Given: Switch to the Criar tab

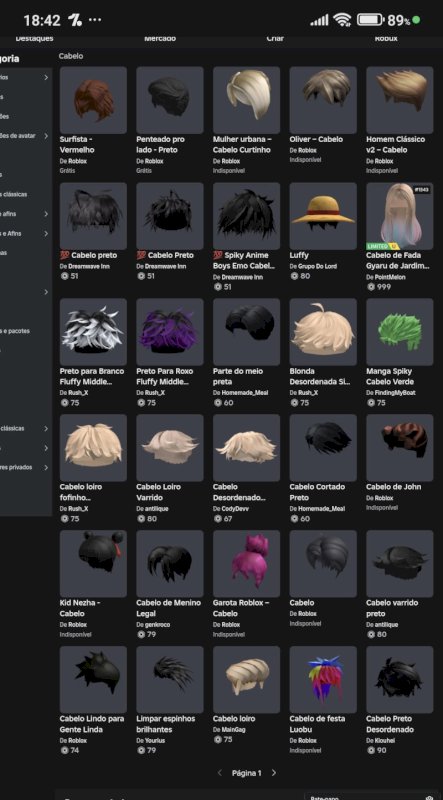Looking at the screenshot, I should (275, 38).
